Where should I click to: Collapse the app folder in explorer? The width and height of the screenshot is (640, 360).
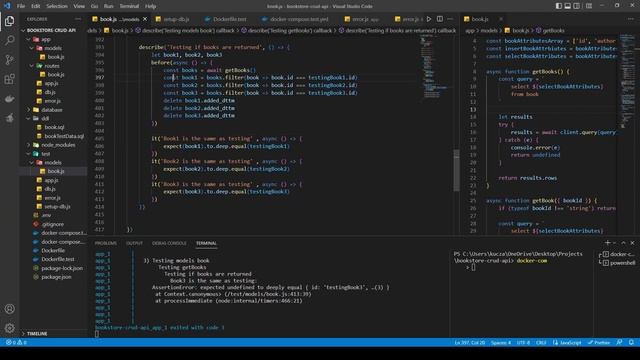click(29, 40)
